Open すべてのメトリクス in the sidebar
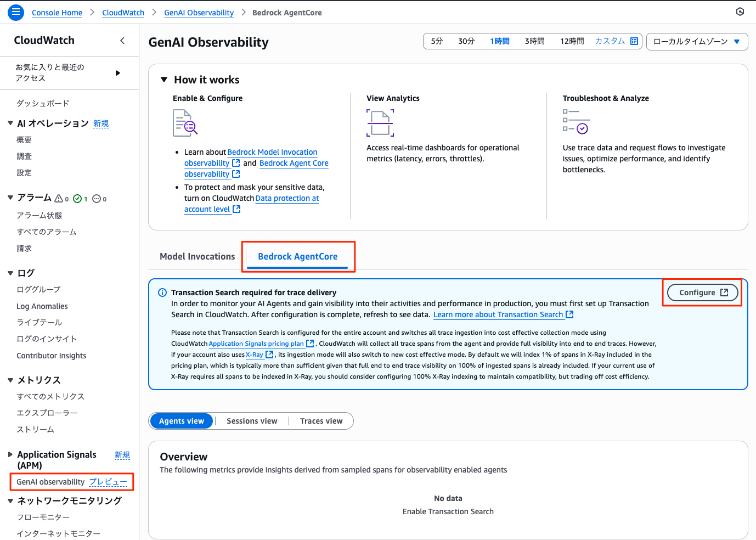Viewport: 756px width, 540px height. pyautogui.click(x=50, y=396)
